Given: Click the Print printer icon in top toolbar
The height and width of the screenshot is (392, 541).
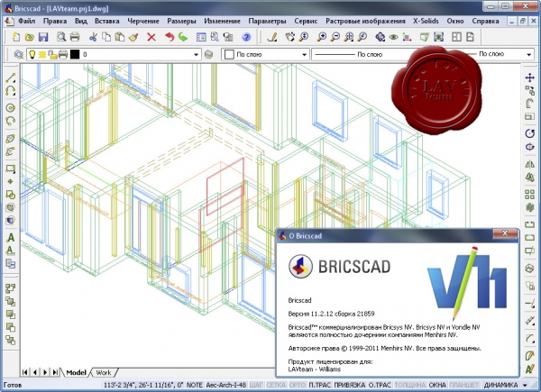Looking at the screenshot, I should [75, 37].
